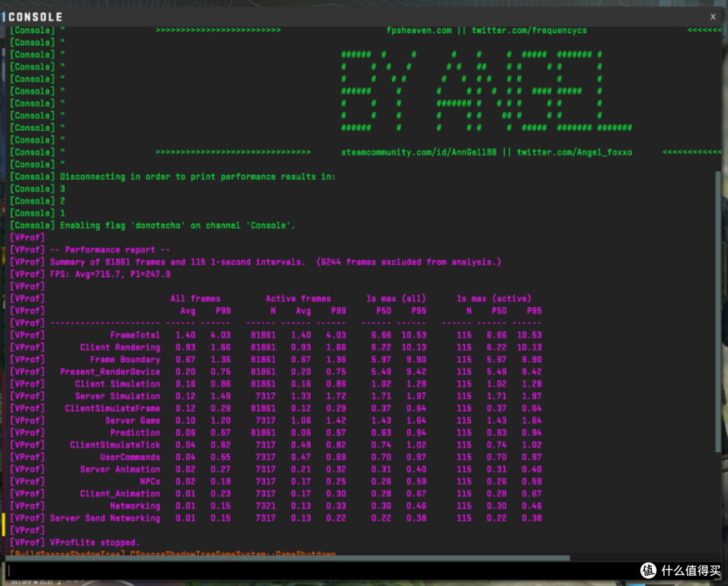Click the '1s max (all)' column header
728x586 pixels.
(x=396, y=299)
